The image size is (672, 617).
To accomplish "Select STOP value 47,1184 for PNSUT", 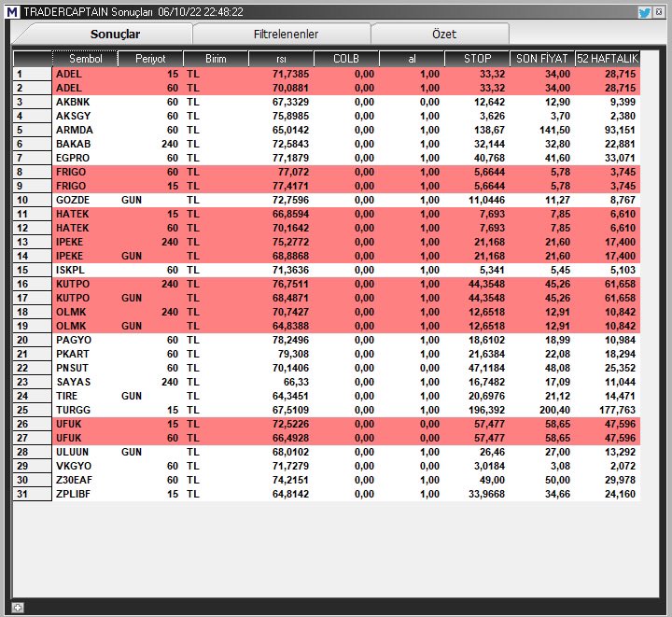I will 487,368.
